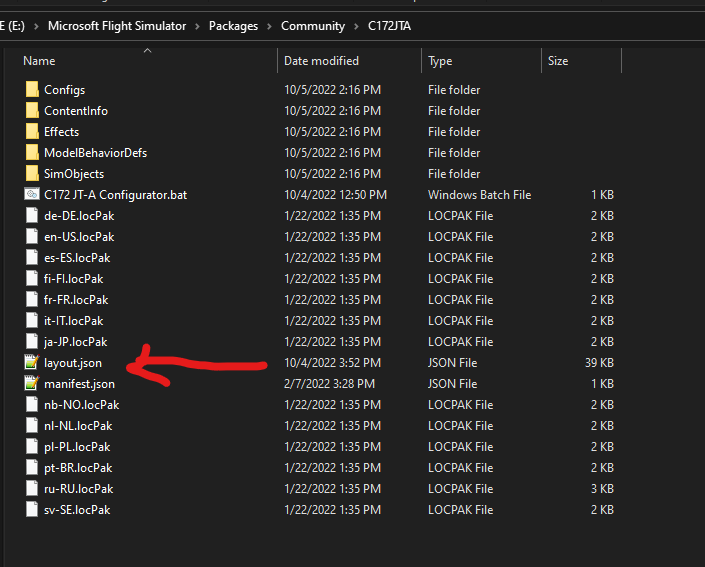Viewport: 705px width, 567px height.
Task: Sort by the Size column header
Action: pyautogui.click(x=558, y=61)
